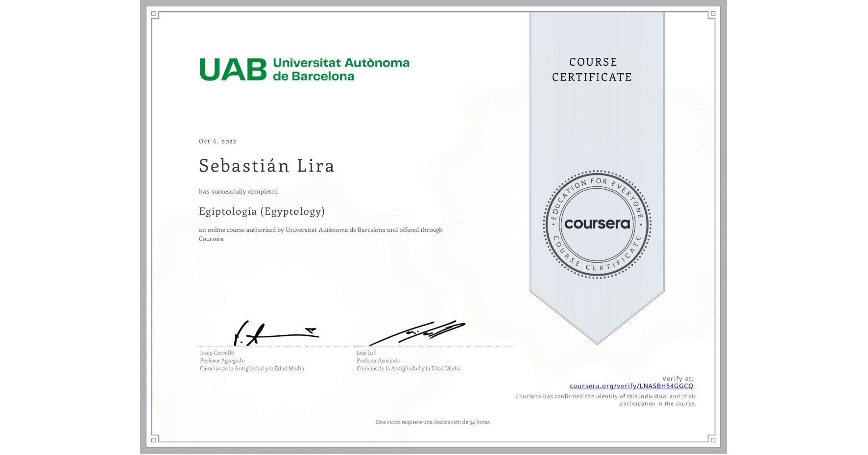Click the UAB green logo
The image size is (868, 455).
(232, 69)
